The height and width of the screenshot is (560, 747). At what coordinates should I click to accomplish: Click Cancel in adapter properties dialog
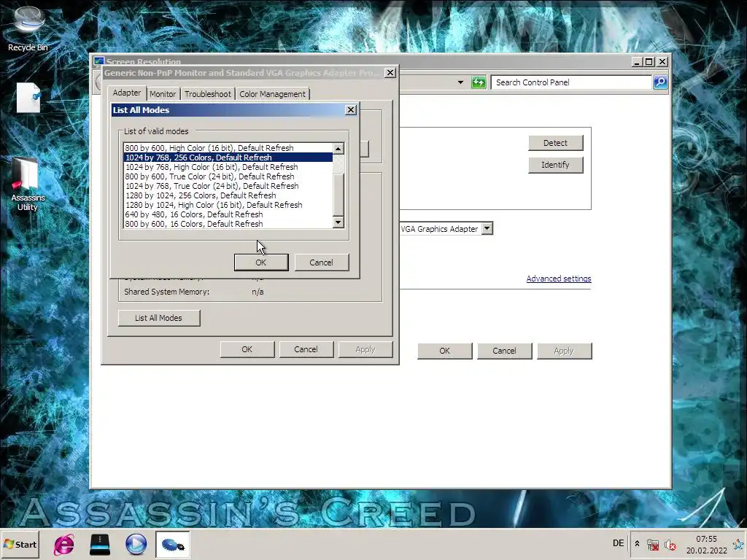pos(306,349)
